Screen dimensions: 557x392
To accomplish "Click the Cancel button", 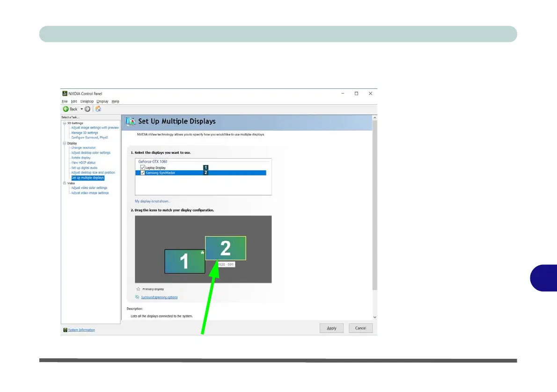I will 360,328.
